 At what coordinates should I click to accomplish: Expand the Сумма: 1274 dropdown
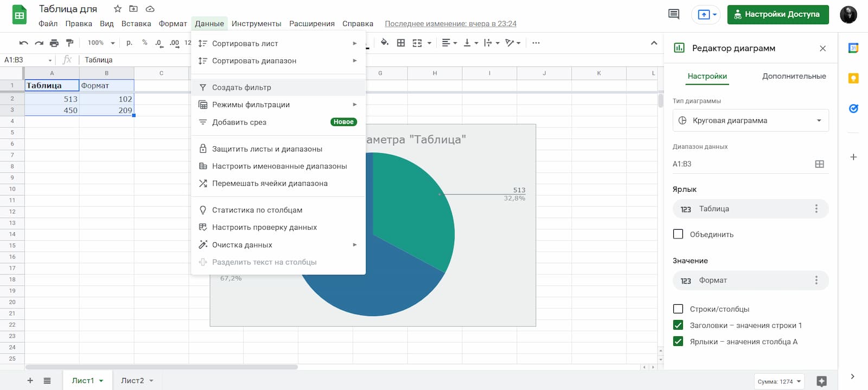point(778,381)
